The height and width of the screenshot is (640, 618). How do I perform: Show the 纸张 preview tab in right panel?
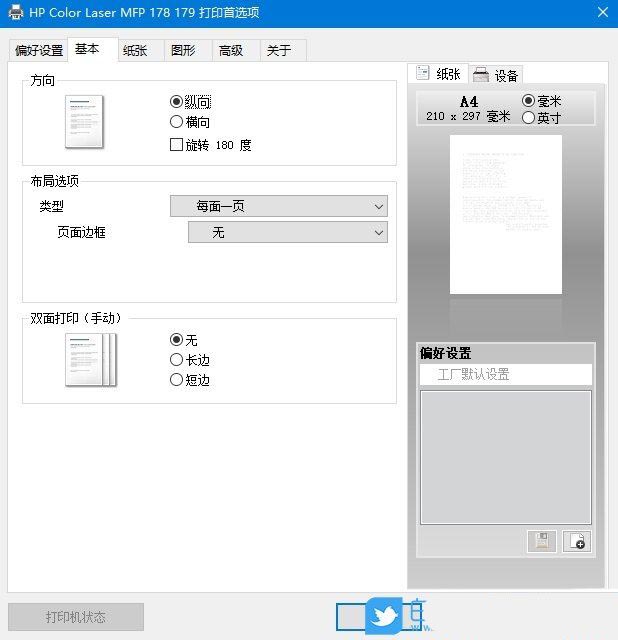pyautogui.click(x=438, y=74)
